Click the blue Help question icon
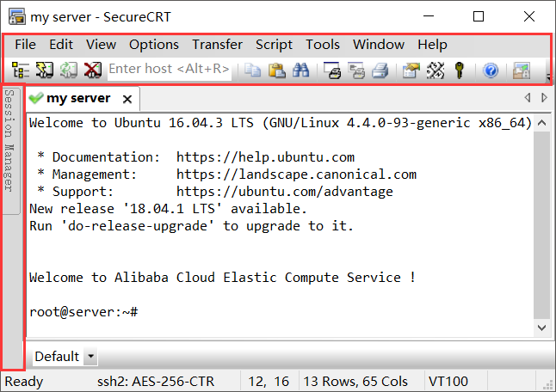 coord(491,70)
